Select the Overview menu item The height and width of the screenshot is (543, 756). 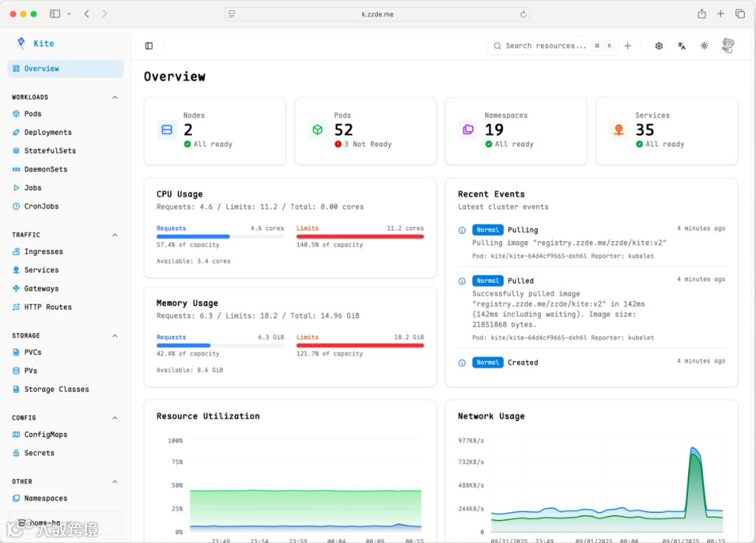66,69
